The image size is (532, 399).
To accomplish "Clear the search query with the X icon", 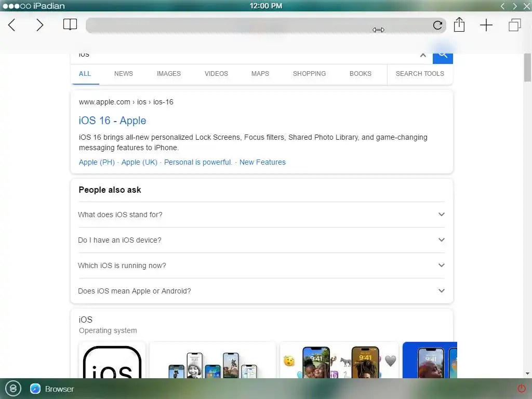I will [423, 55].
